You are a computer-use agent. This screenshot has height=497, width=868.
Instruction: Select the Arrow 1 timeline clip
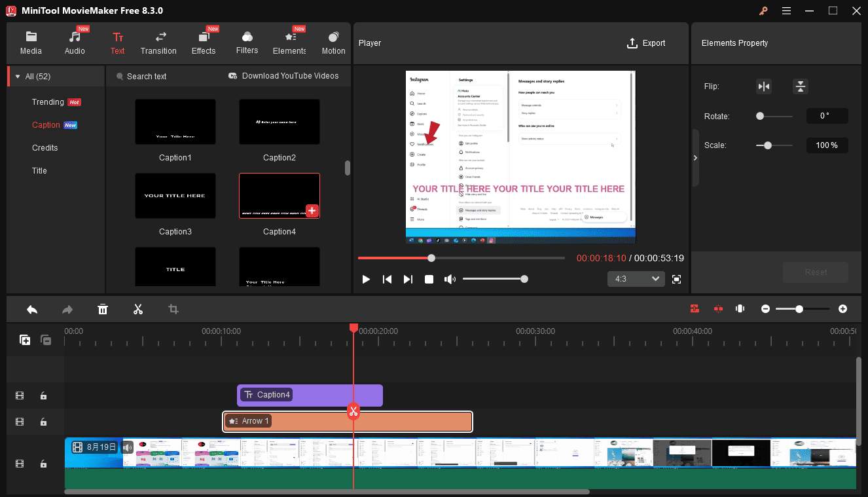coord(348,421)
